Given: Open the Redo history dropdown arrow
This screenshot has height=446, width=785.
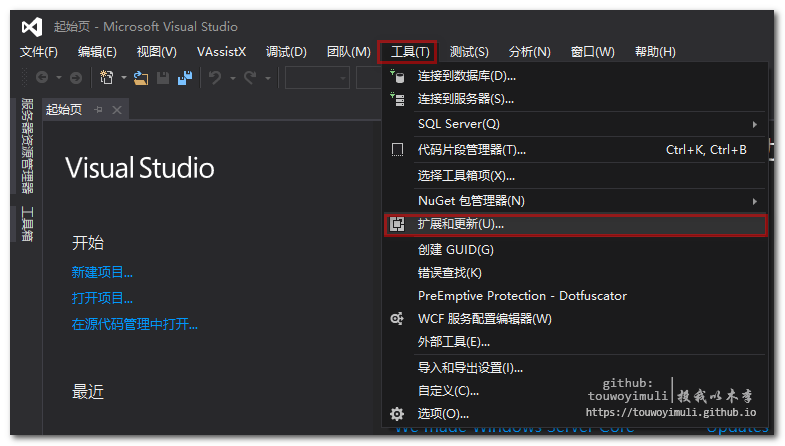Looking at the screenshot, I should (268, 78).
